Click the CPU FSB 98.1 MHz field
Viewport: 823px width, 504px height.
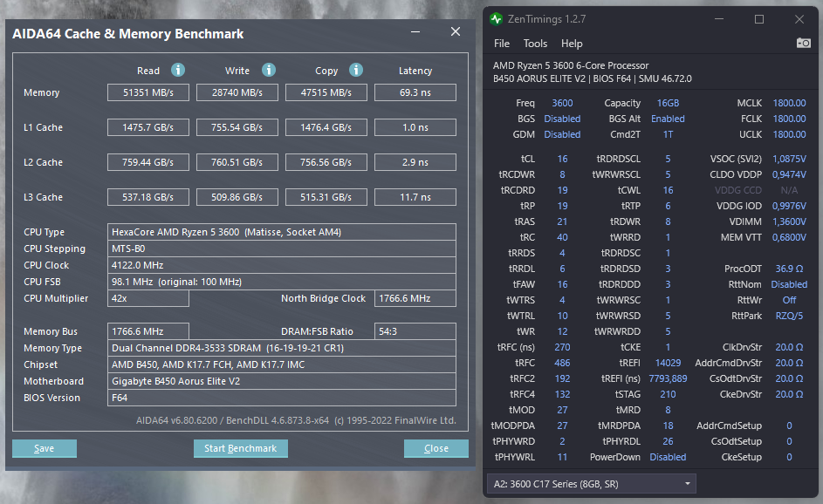pyautogui.click(x=282, y=282)
